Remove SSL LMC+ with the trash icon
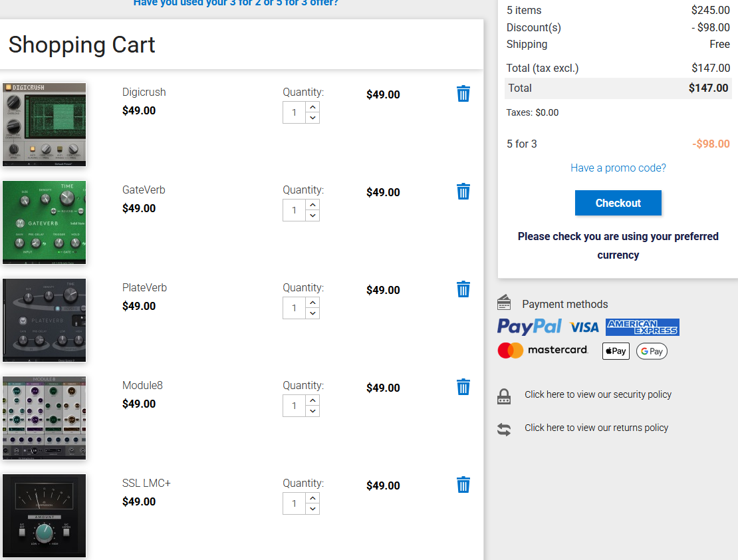738x560 pixels. pos(463,485)
